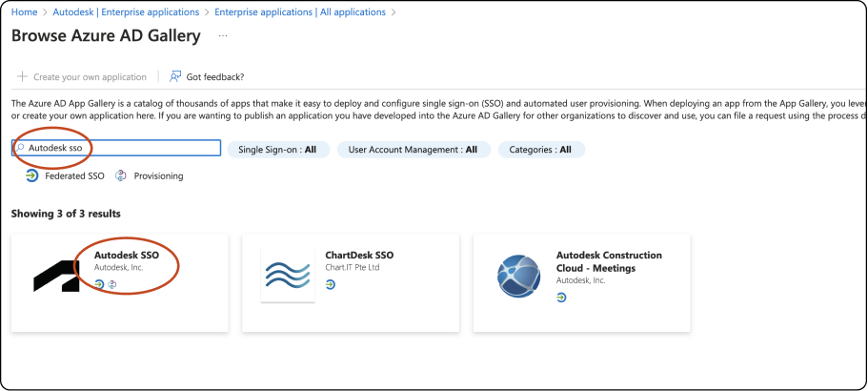Open the Enterprise applications | All applications breadcrumb

tap(300, 12)
